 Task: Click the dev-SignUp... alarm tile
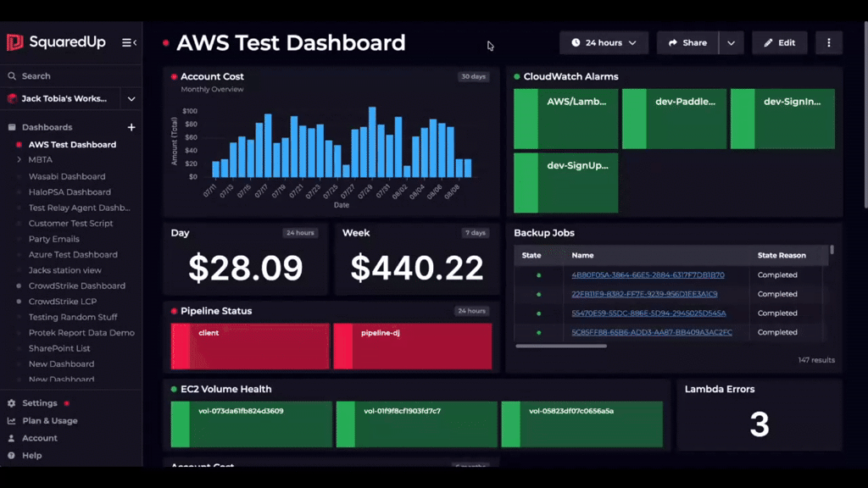(565, 183)
